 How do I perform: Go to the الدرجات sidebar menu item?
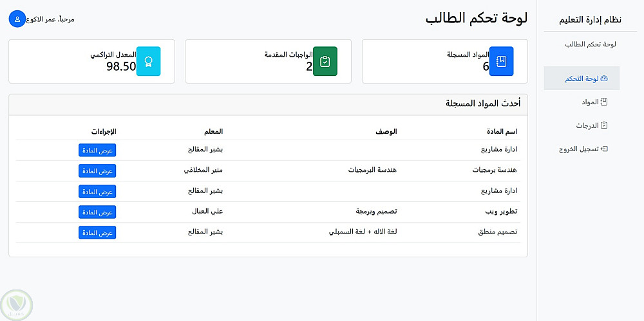pos(587,125)
